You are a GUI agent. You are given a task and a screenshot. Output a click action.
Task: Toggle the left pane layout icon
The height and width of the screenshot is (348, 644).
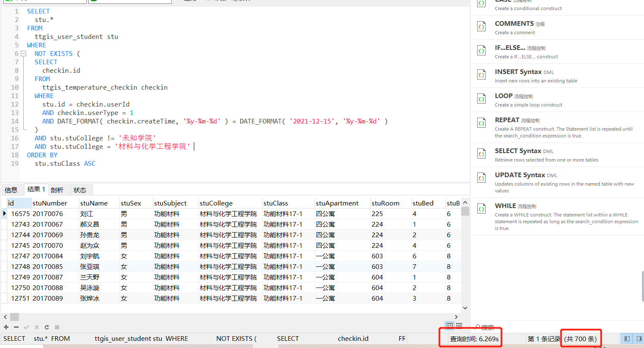[x=627, y=339]
